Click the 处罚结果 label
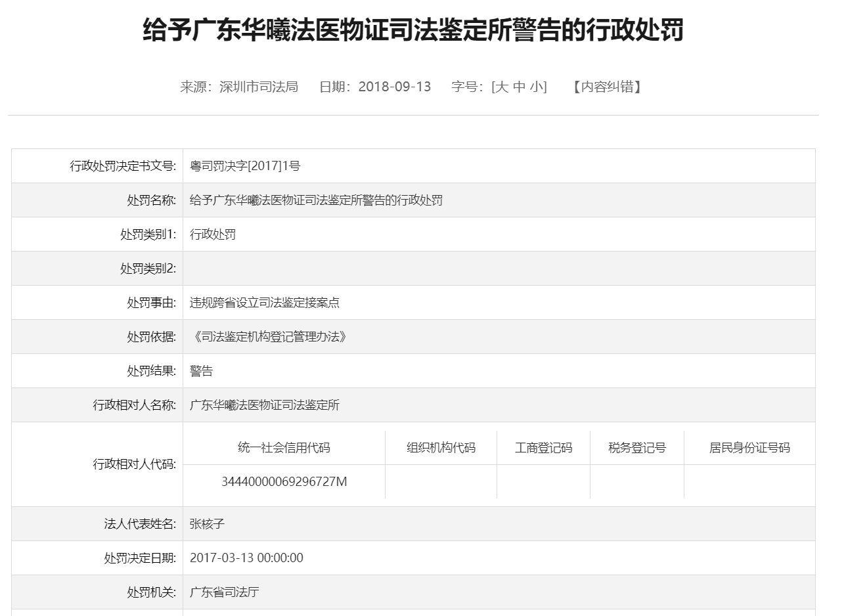Viewport: 846px width, 616px height. (x=152, y=371)
